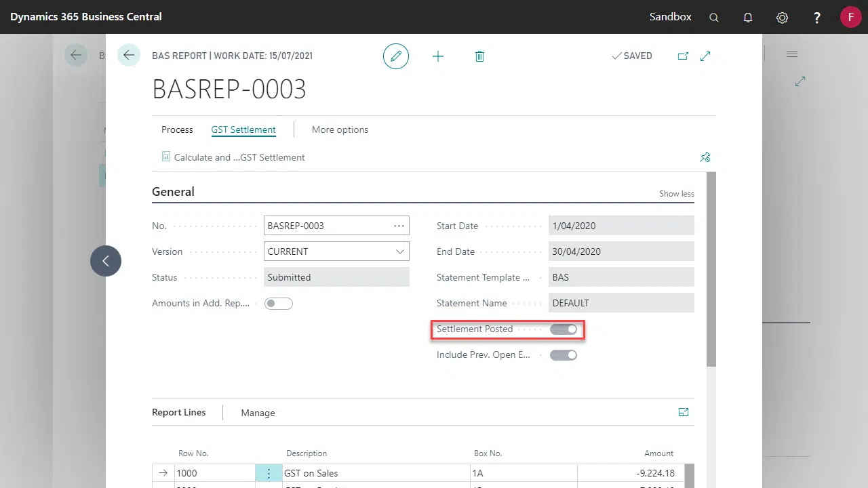Click the plus new record icon
868x488 pixels.
pos(438,56)
